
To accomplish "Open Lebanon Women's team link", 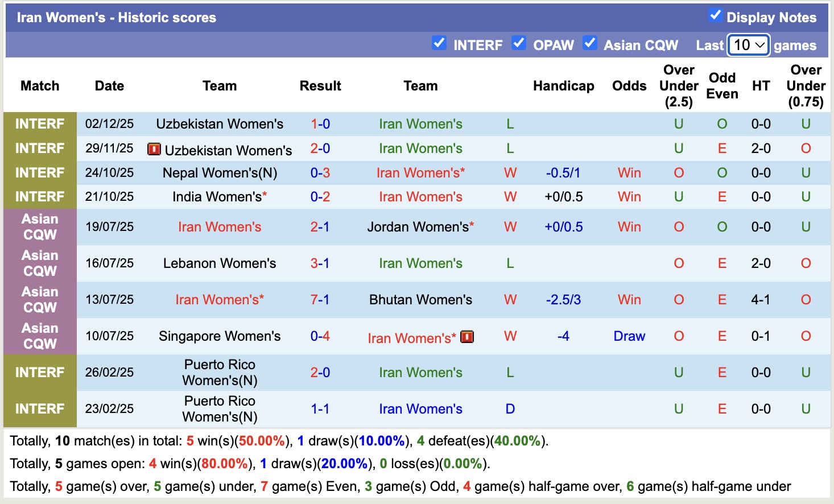I will pyautogui.click(x=220, y=263).
